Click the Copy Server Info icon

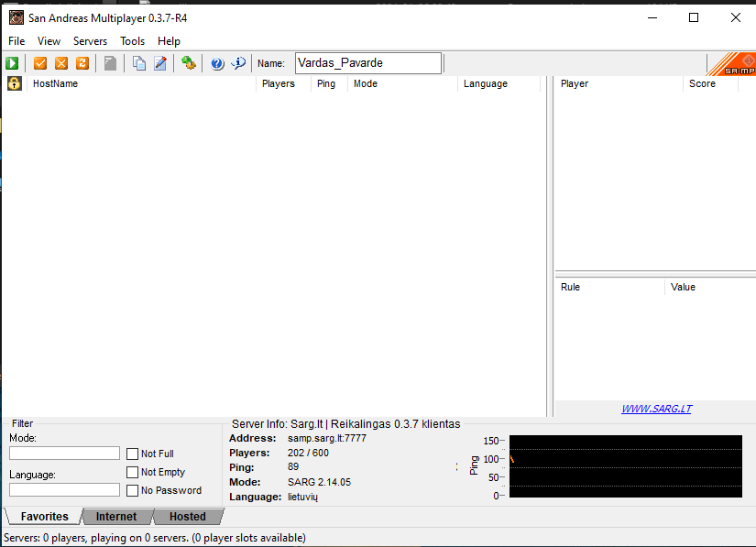(139, 63)
